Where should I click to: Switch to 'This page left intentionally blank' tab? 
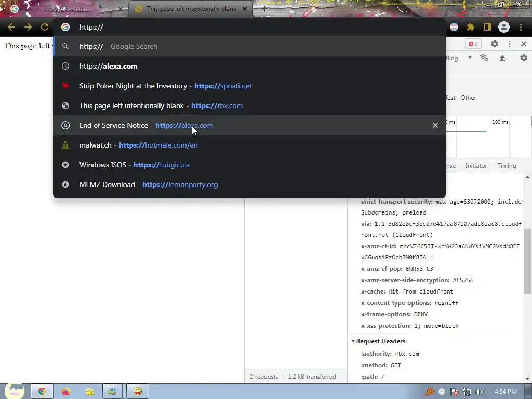click(191, 9)
